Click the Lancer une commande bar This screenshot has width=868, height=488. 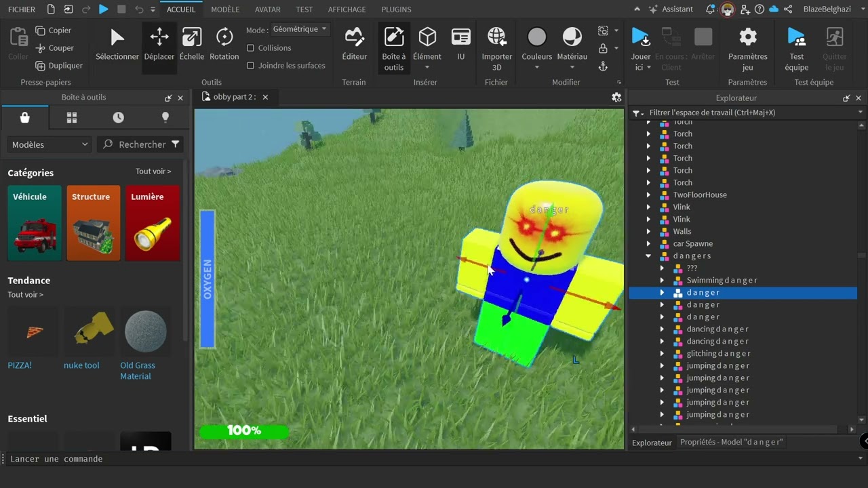(x=434, y=459)
